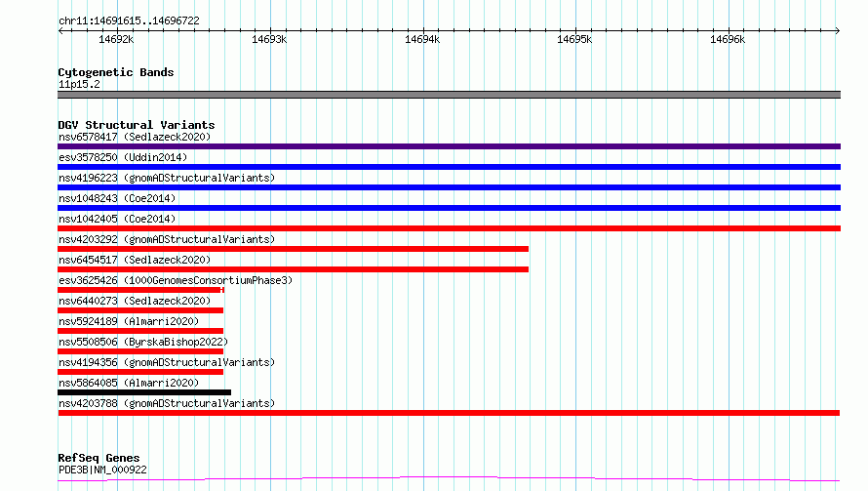868x491 pixels.
Task: Click the 14694k ruler tick label
Action: 422,39
